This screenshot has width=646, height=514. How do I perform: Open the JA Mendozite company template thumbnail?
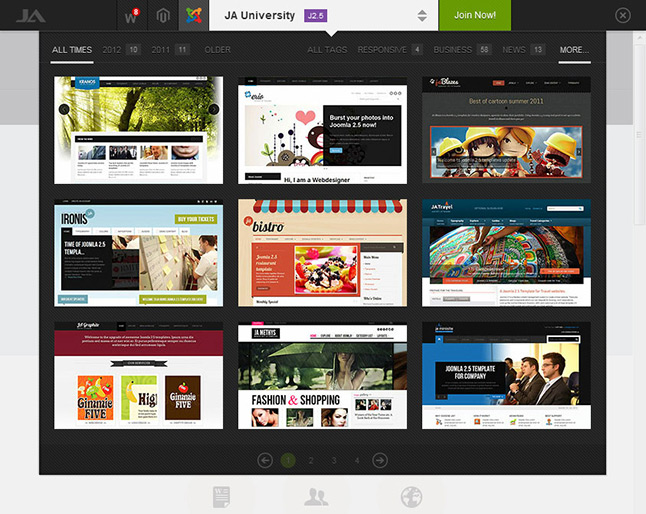tap(506, 376)
